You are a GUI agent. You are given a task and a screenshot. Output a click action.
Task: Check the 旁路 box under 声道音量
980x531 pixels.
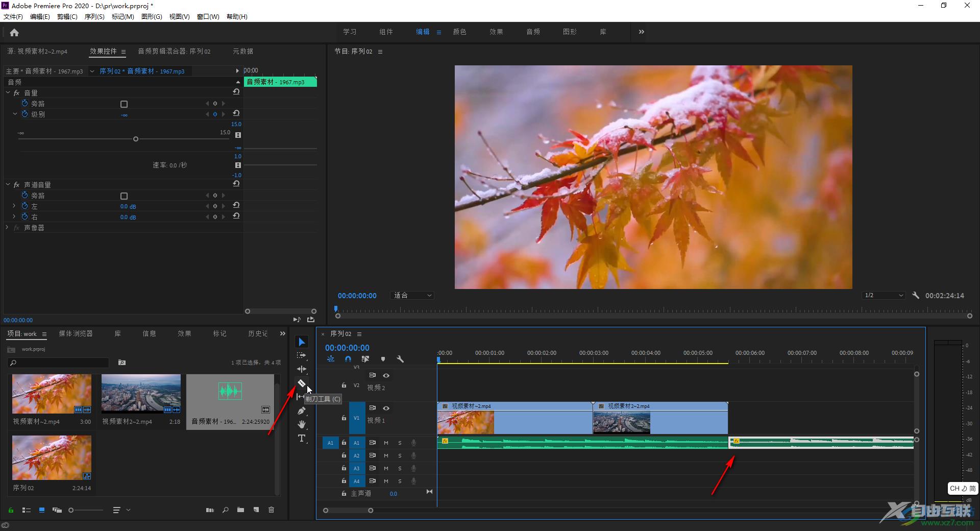pyautogui.click(x=124, y=196)
